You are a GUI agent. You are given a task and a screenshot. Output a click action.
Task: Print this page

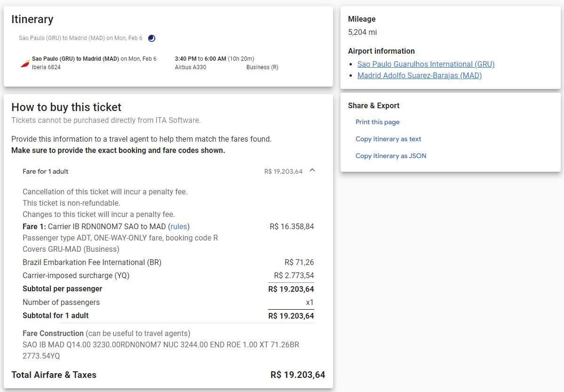pyautogui.click(x=377, y=122)
